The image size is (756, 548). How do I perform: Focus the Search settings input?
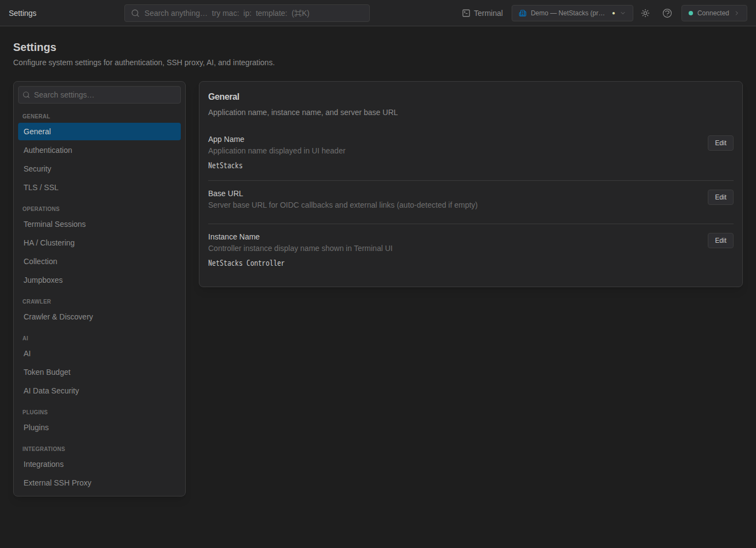tap(99, 95)
